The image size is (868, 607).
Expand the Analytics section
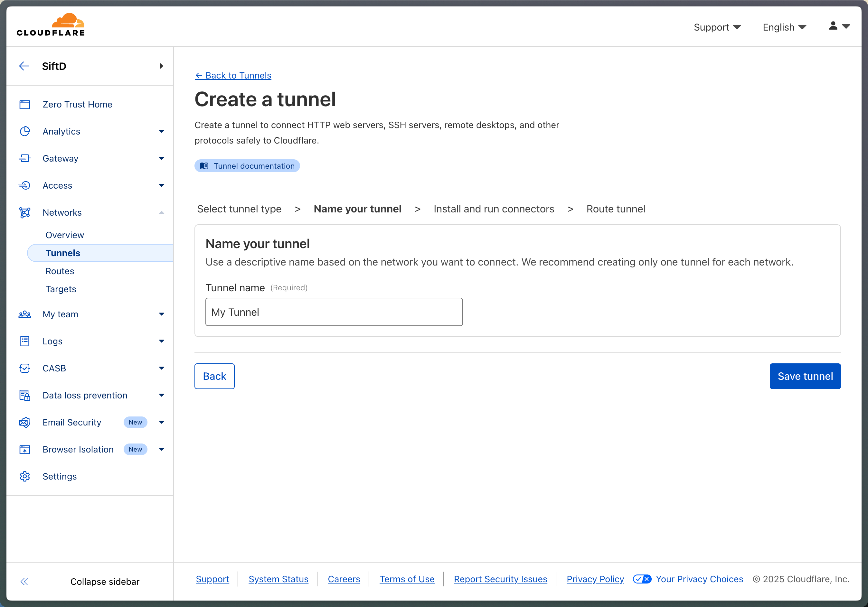point(162,131)
